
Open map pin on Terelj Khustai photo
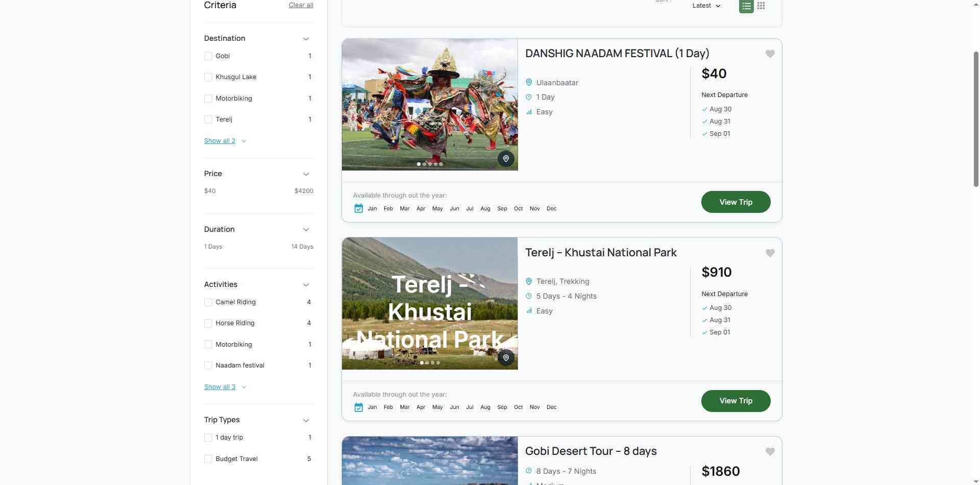506,358
